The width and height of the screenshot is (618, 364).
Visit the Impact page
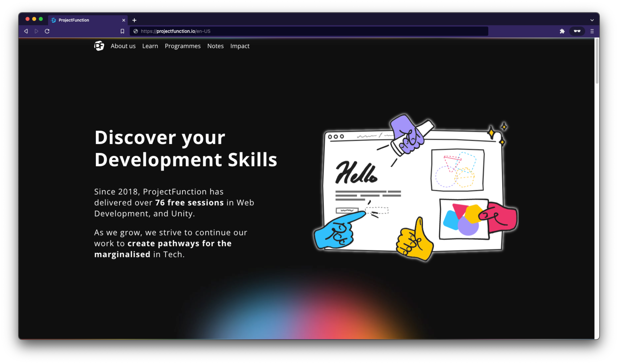pyautogui.click(x=240, y=46)
